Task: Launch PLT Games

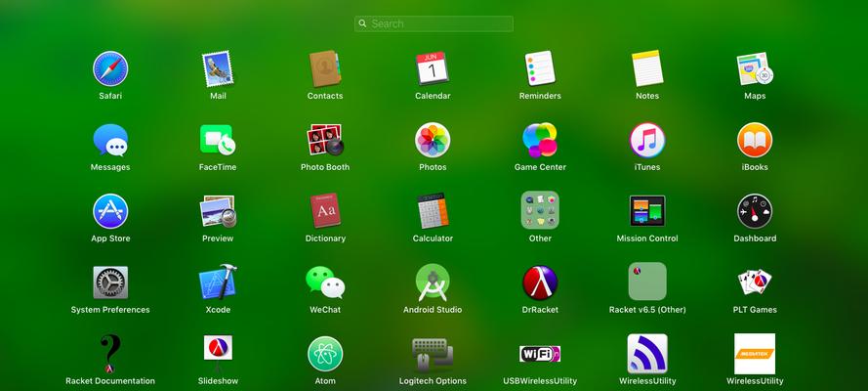Action: (x=755, y=282)
